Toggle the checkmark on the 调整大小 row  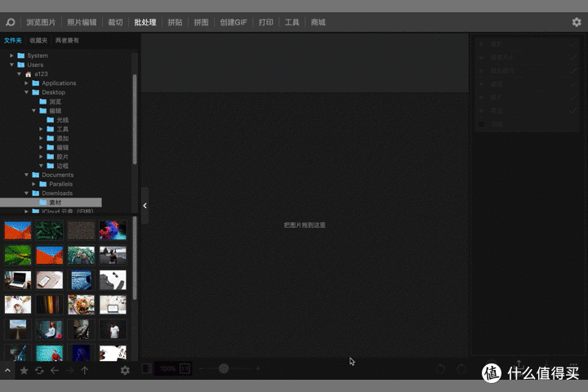click(x=572, y=57)
